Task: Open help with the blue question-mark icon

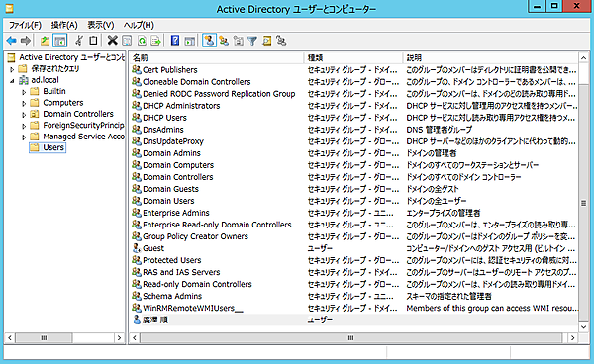Action: 175,41
